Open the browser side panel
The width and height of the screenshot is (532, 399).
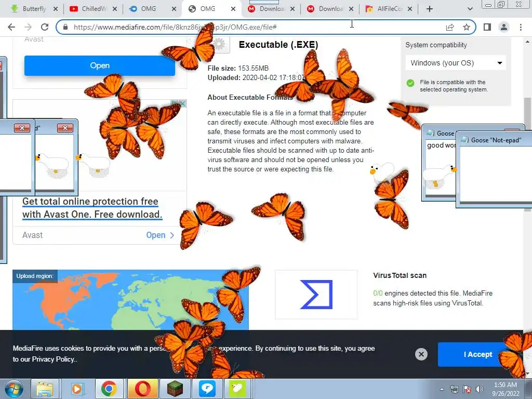point(487,27)
